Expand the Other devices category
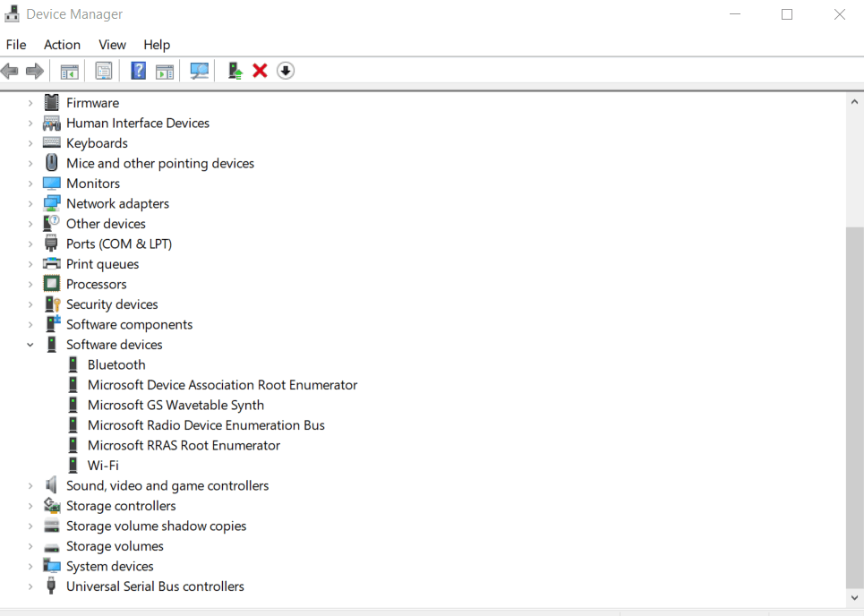 [30, 224]
